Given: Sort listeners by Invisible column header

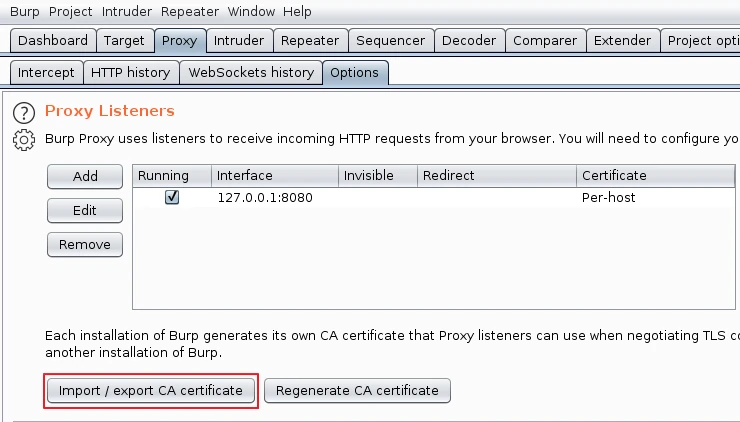Looking at the screenshot, I should tap(378, 176).
